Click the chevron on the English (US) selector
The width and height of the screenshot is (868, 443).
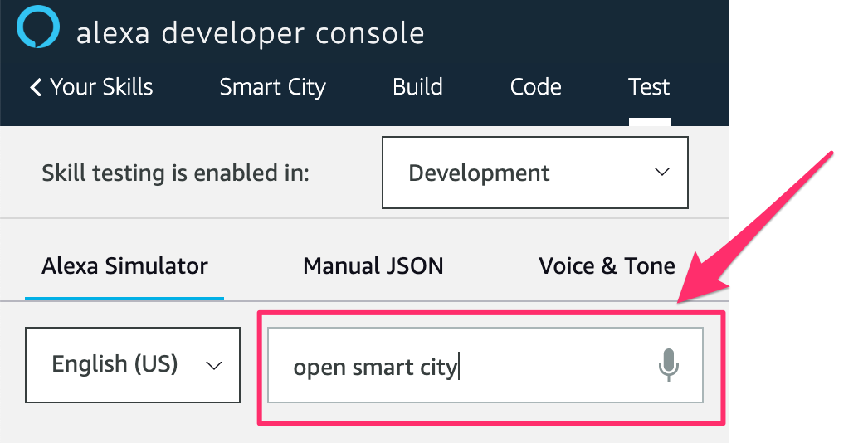[213, 366]
